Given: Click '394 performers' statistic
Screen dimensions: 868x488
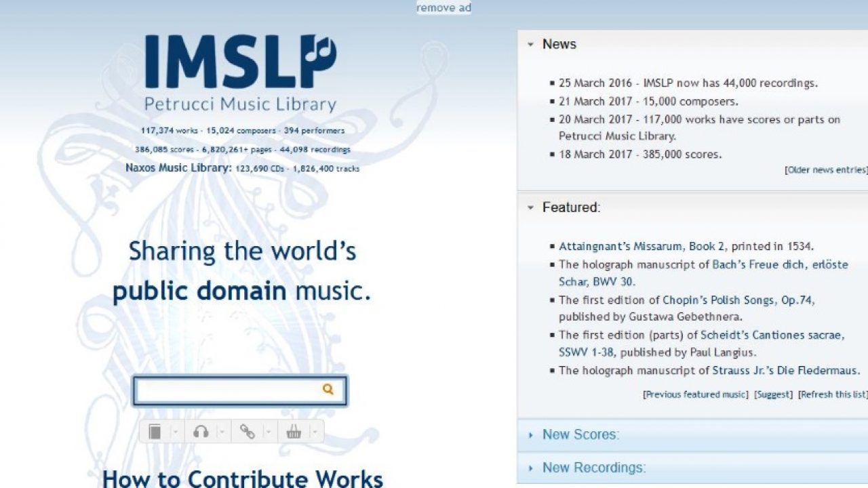Looking at the screenshot, I should (x=314, y=131).
